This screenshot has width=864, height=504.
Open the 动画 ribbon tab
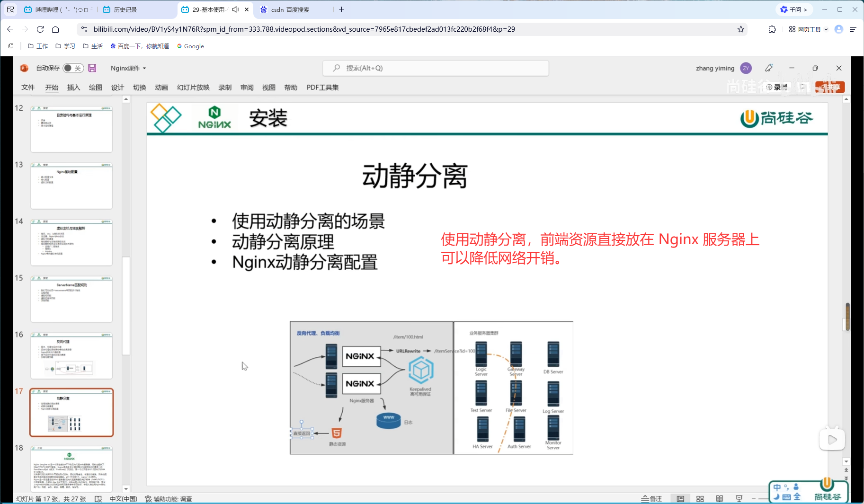tap(161, 88)
